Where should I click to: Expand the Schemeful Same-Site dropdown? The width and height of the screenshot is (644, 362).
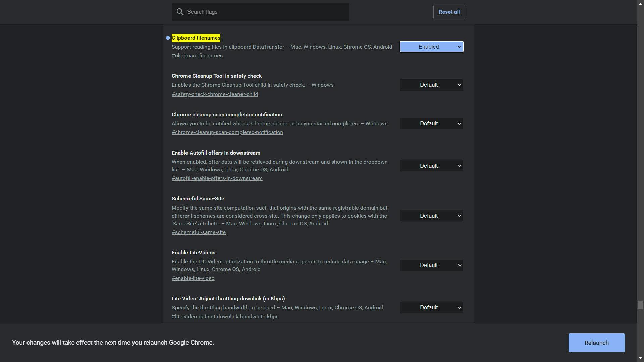pyautogui.click(x=431, y=216)
